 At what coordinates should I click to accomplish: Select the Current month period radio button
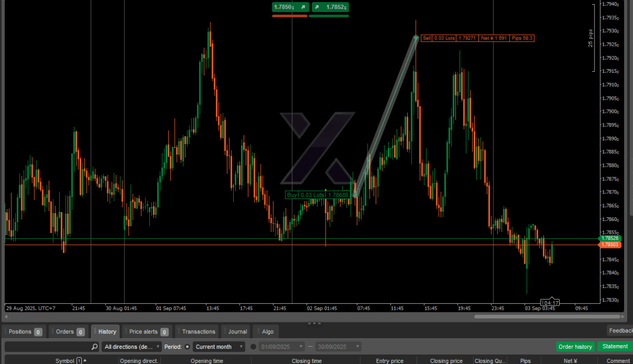click(x=187, y=347)
